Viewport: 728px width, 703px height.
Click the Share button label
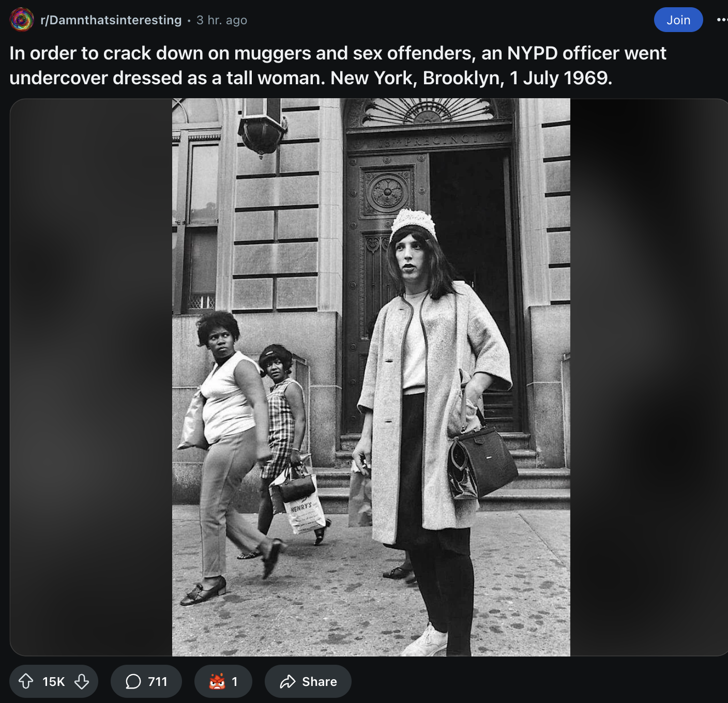click(320, 682)
